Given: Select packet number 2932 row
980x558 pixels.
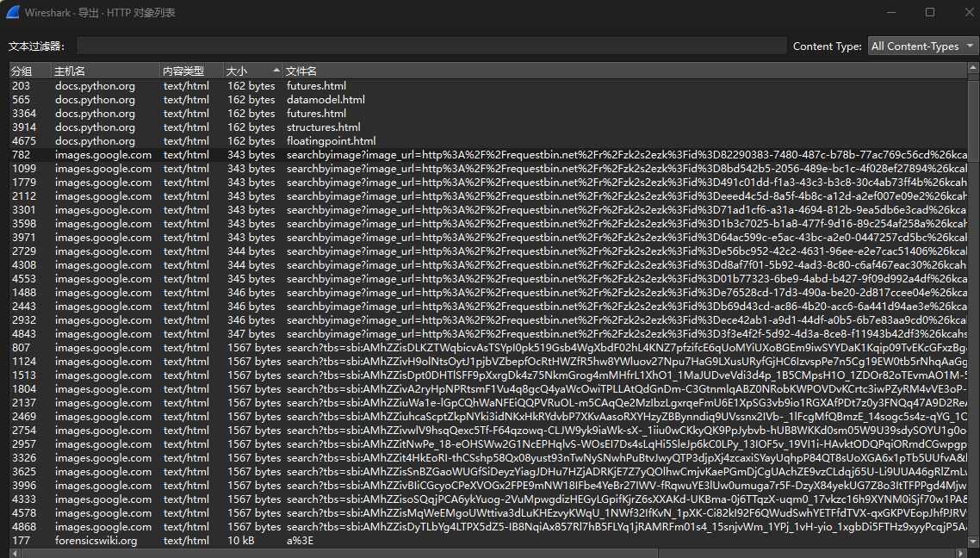Looking at the screenshot, I should coord(488,320).
